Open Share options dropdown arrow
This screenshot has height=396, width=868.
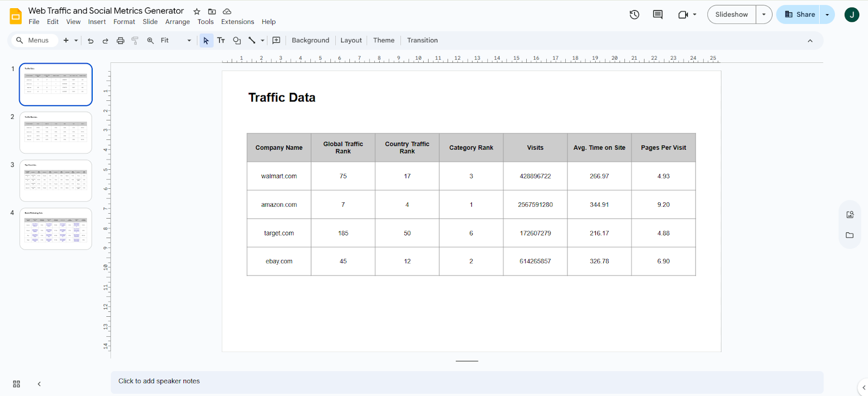[827, 15]
